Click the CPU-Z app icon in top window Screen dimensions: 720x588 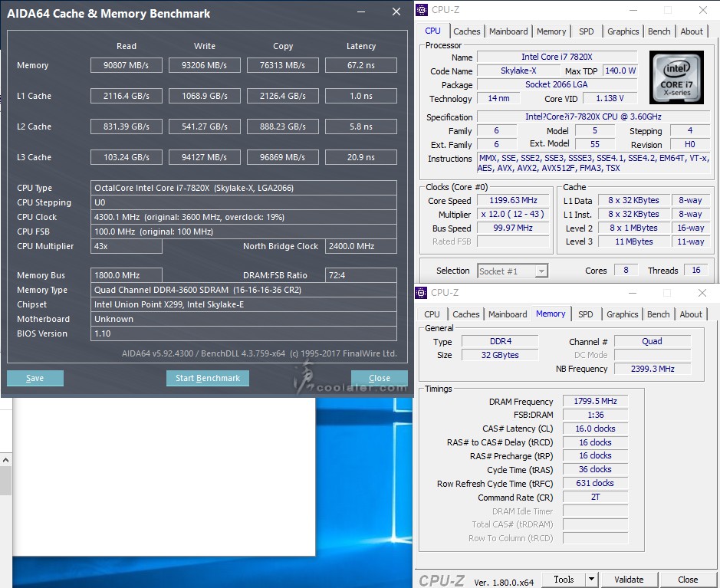(422, 10)
